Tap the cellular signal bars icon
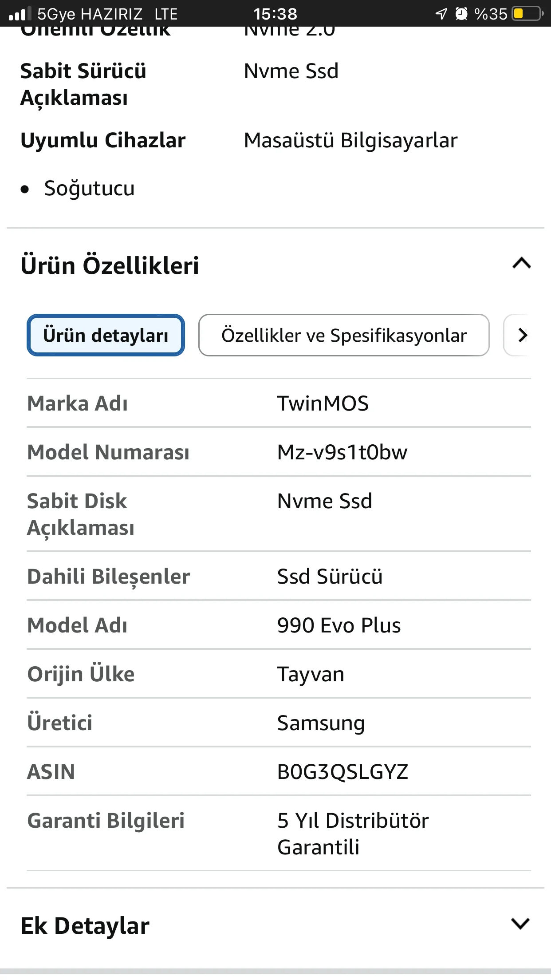Viewport: 551px width, 980px height. 20,14
